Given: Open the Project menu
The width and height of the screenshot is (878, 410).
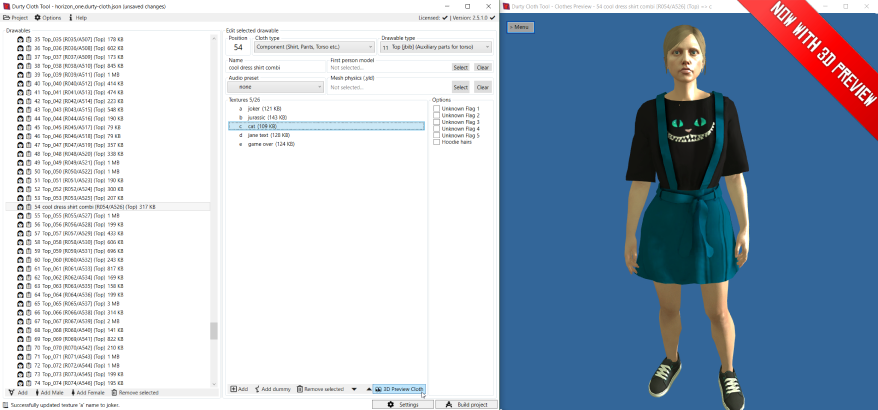Looking at the screenshot, I should [15, 17].
